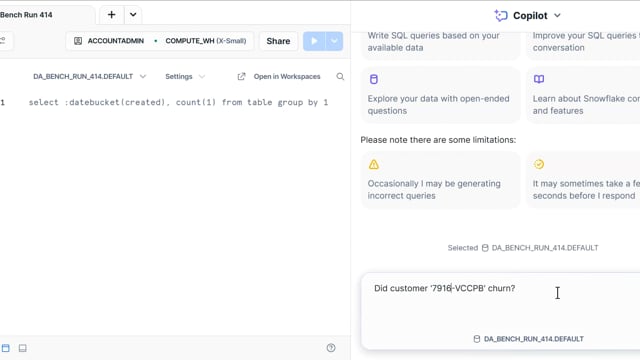Click the Share button
Viewport: 640px width, 360px height.
tap(278, 41)
